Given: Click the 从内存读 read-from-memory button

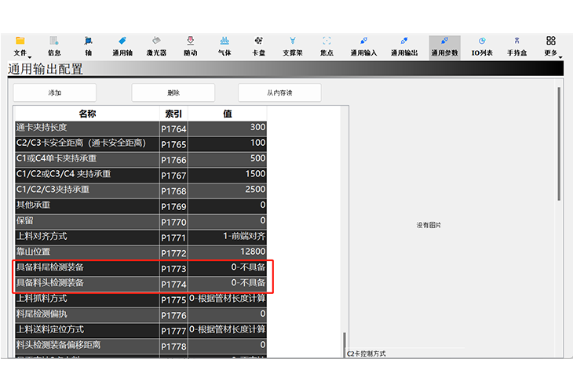Looking at the screenshot, I should [279, 93].
